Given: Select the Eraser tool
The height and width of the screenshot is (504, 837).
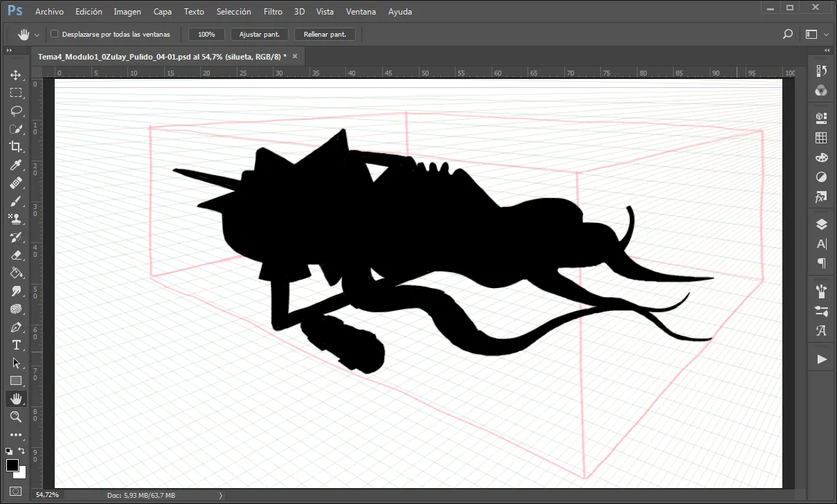Looking at the screenshot, I should (x=16, y=255).
